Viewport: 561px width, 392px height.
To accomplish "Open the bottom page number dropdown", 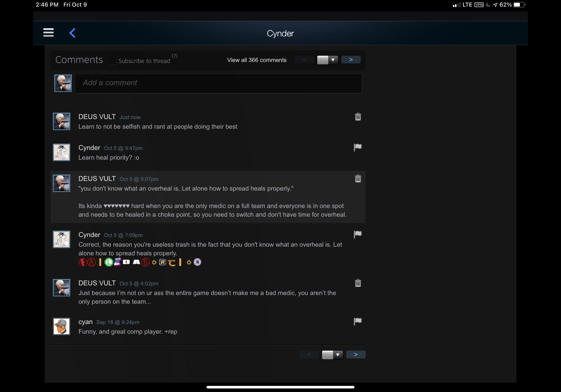I will pos(332,355).
